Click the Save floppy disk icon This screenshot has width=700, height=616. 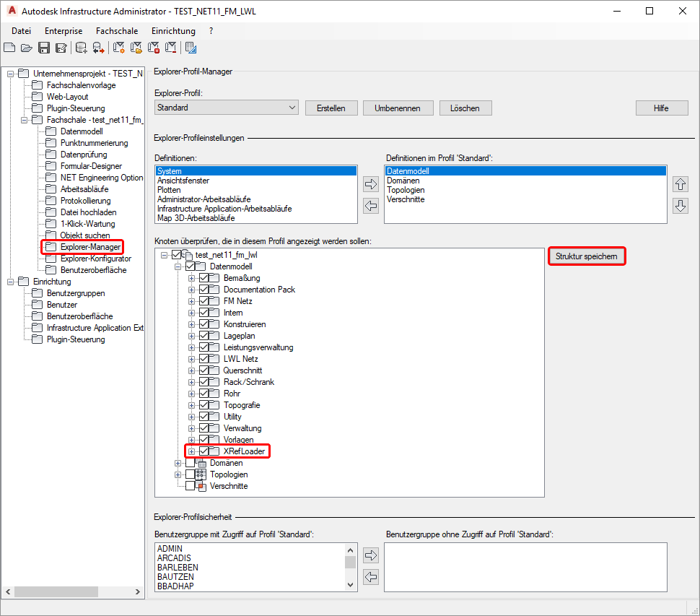pyautogui.click(x=44, y=48)
